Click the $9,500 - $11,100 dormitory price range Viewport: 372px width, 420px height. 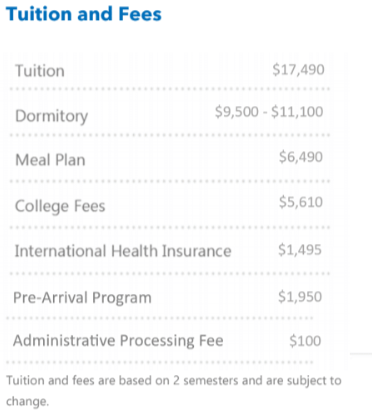tap(269, 112)
